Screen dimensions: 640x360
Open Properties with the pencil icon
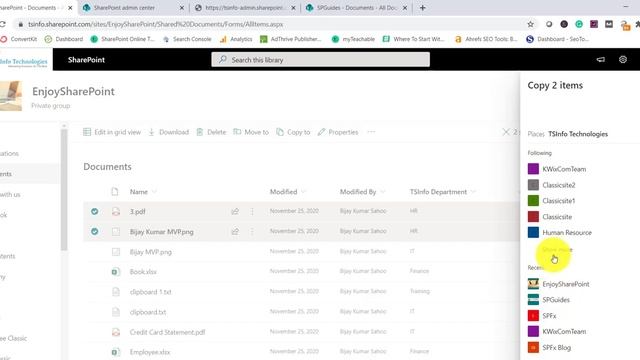[322, 132]
